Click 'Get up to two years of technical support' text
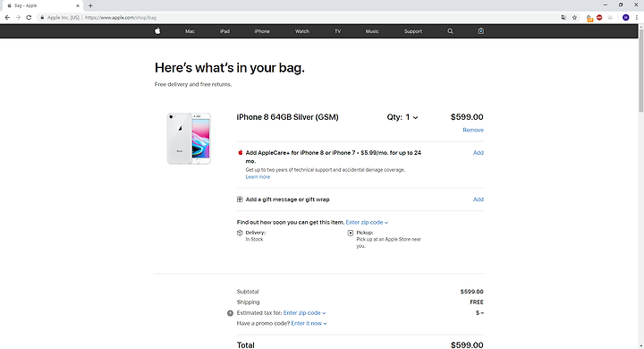Viewport: 644px width, 349px height. click(x=326, y=170)
